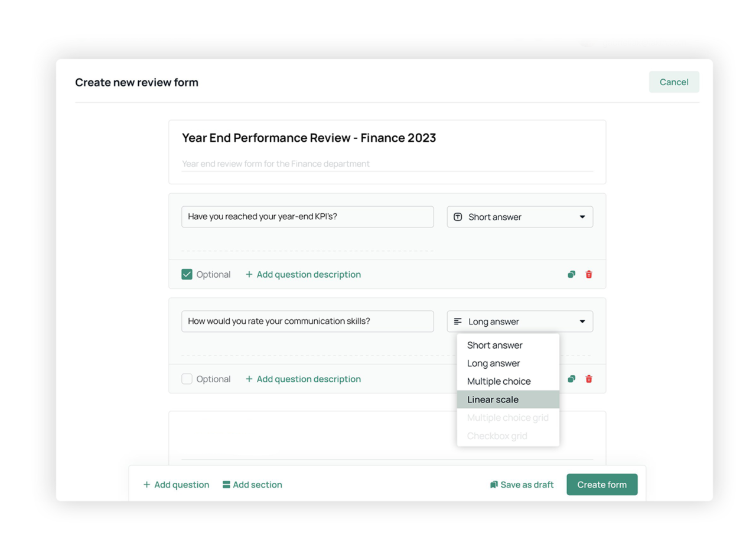Viewport: 756px width, 559px height.
Task: Click the Long answer lines icon in its selector
Action: pos(458,321)
